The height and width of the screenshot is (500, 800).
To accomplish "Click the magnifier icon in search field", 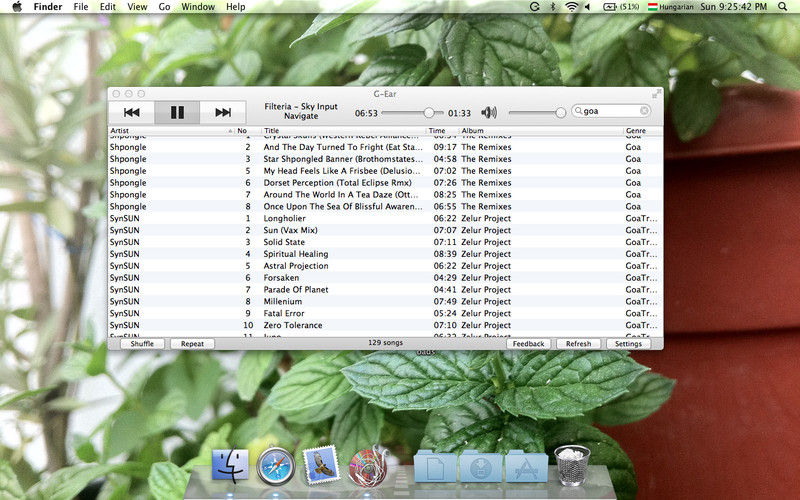I will click(x=578, y=111).
